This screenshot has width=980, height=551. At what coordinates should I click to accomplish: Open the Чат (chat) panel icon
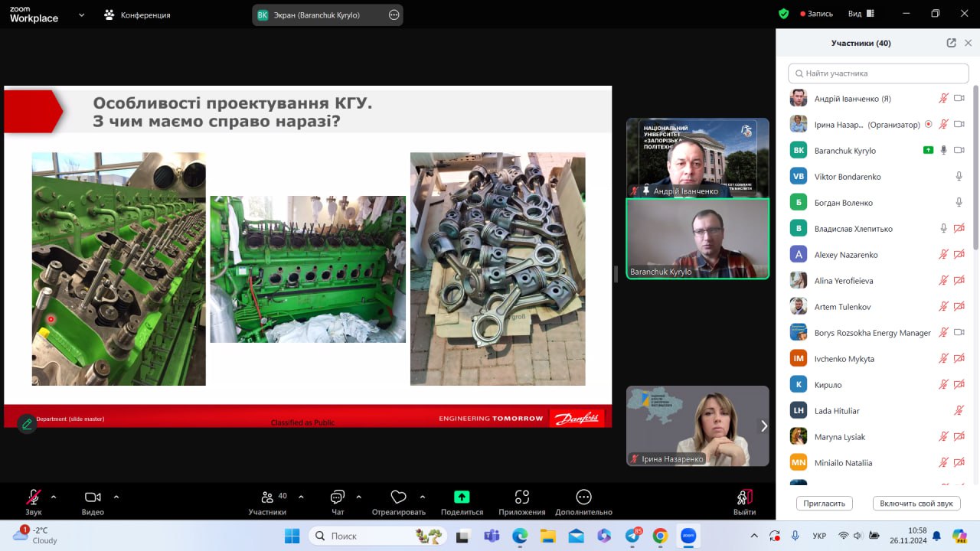coord(338,497)
